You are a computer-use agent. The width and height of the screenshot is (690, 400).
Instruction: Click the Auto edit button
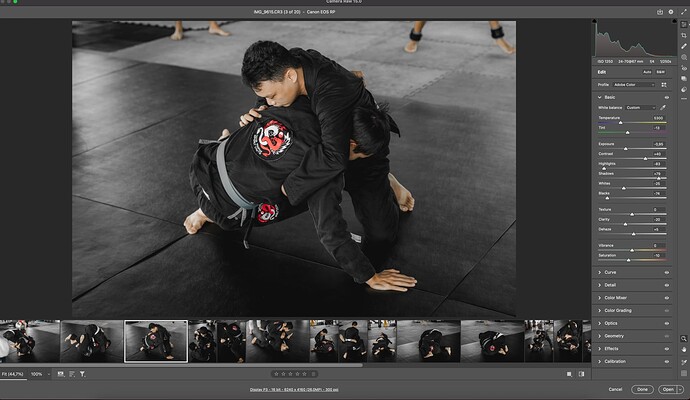[x=647, y=72]
